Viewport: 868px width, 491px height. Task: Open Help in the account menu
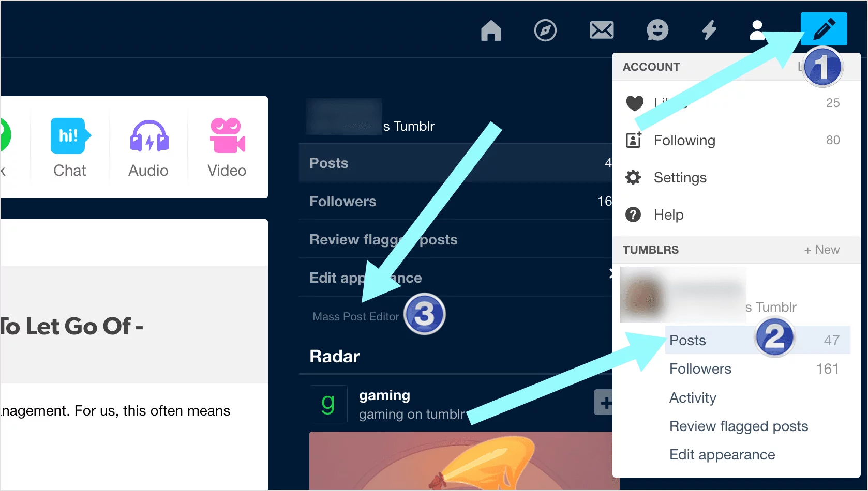click(x=668, y=214)
